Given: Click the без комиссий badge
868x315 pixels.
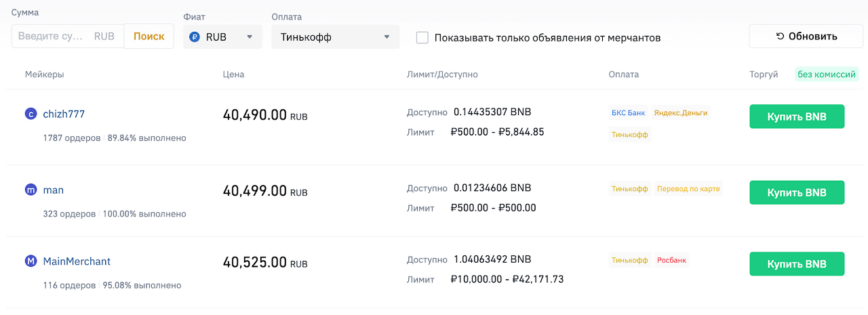Looking at the screenshot, I should pos(827,75).
